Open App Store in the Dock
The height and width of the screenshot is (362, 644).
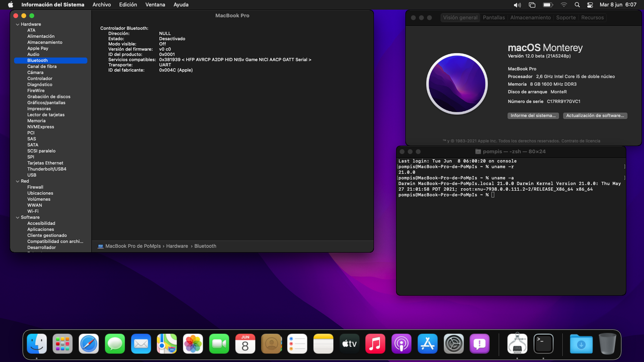pyautogui.click(x=428, y=344)
